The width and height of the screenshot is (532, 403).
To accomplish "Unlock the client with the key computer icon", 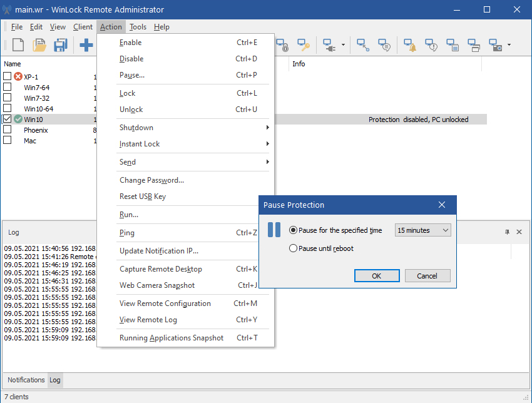I will pos(304,44).
